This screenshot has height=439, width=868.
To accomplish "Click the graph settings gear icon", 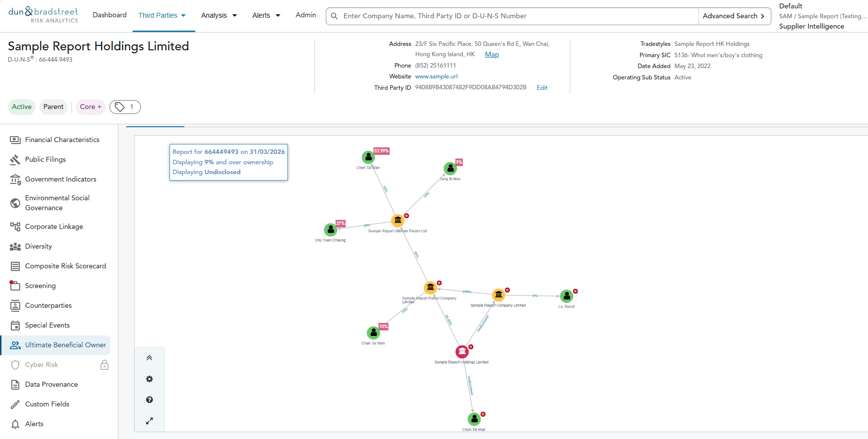I will [x=149, y=379].
